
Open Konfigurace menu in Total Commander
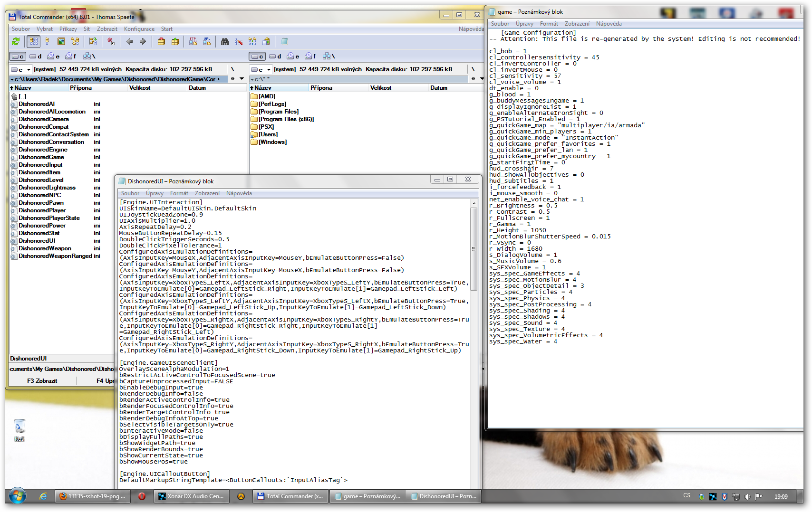139,29
